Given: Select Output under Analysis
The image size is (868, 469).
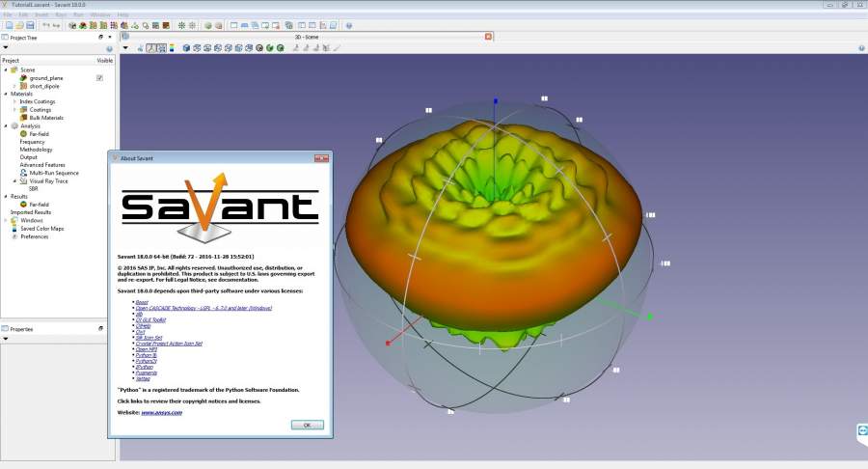Looking at the screenshot, I should click(x=28, y=157).
